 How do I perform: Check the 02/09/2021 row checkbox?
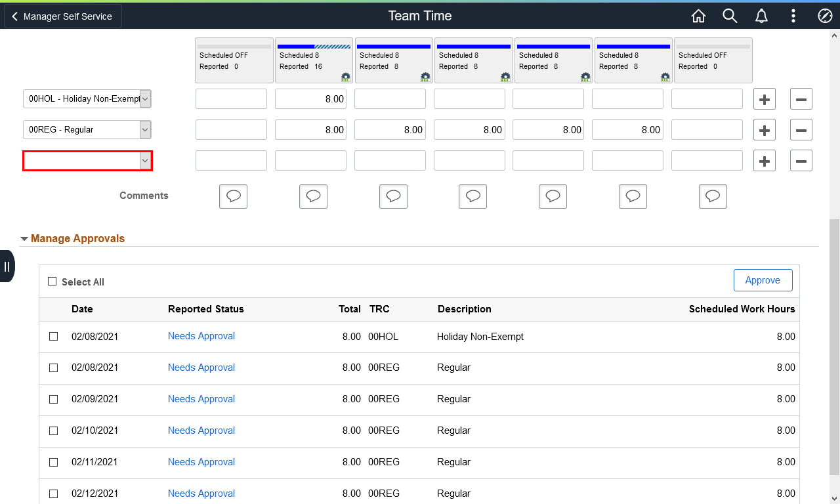point(54,400)
